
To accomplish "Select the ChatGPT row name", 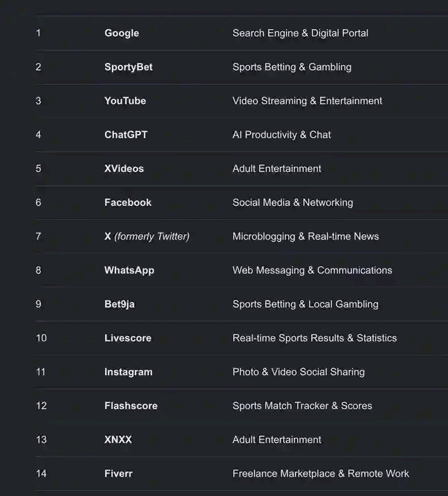I will pos(126,135).
